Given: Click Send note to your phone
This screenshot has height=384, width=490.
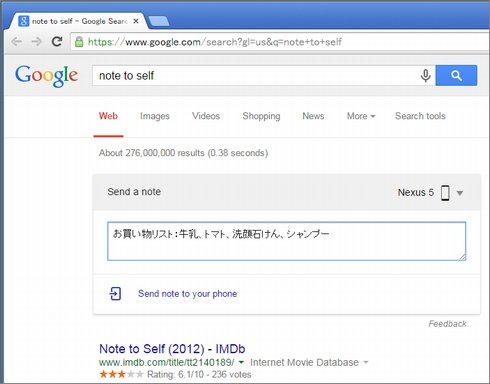Looking at the screenshot, I should click(188, 294).
